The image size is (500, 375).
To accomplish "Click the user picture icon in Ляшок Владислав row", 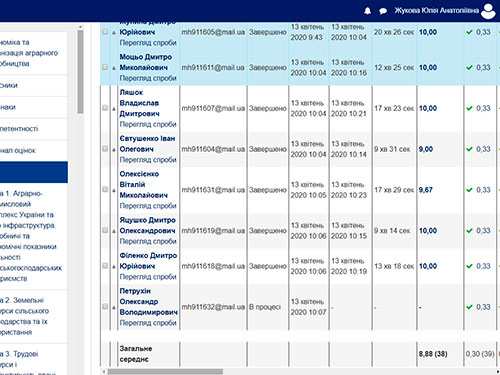I will pyautogui.click(x=114, y=109).
